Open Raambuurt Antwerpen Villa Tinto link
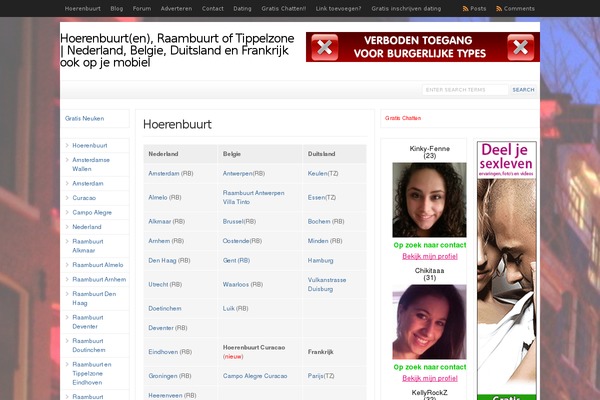The image size is (600, 400). 253,198
